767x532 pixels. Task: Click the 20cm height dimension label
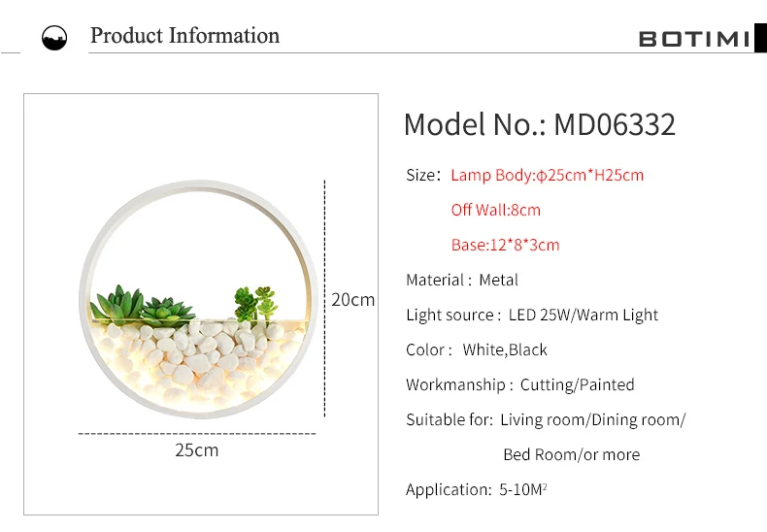tap(352, 299)
